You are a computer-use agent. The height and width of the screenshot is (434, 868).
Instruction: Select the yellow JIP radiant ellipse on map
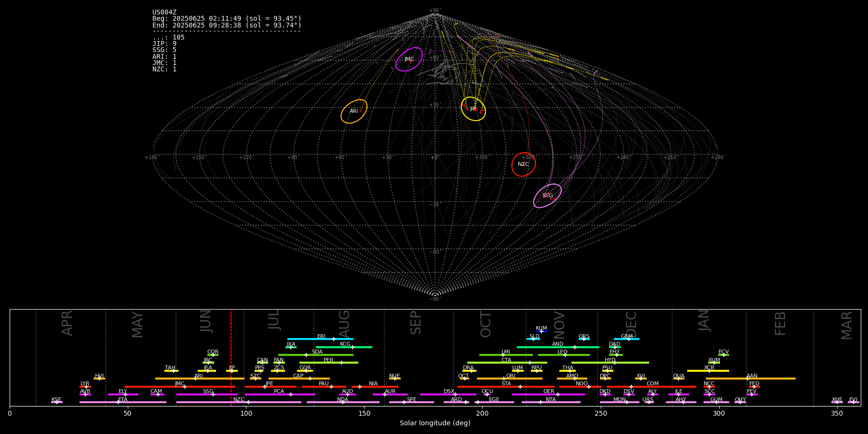[x=473, y=109]
